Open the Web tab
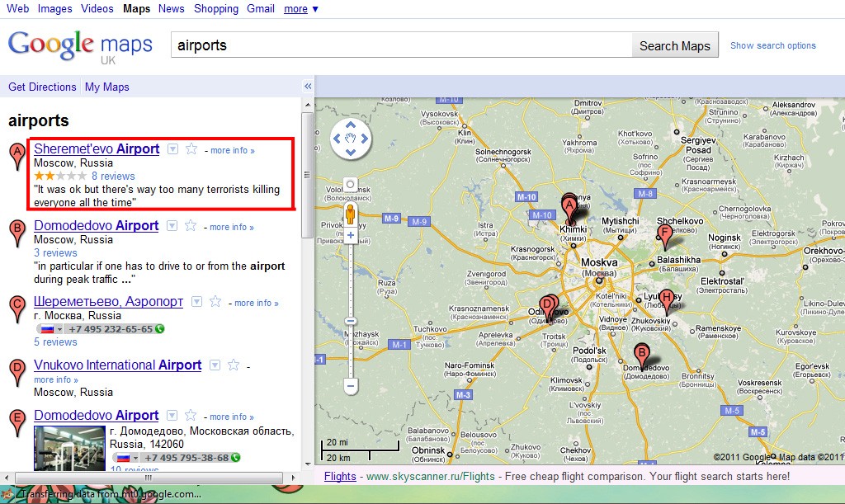This screenshot has width=845, height=504. pyautogui.click(x=18, y=8)
